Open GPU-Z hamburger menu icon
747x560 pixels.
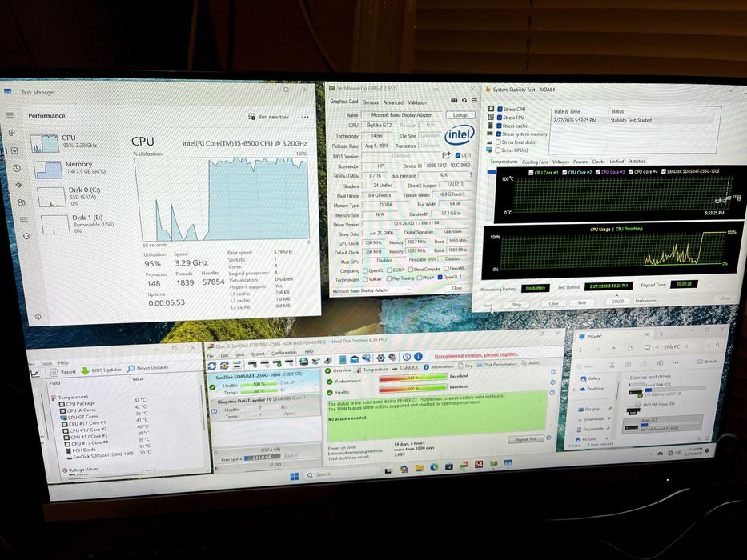pyautogui.click(x=475, y=101)
